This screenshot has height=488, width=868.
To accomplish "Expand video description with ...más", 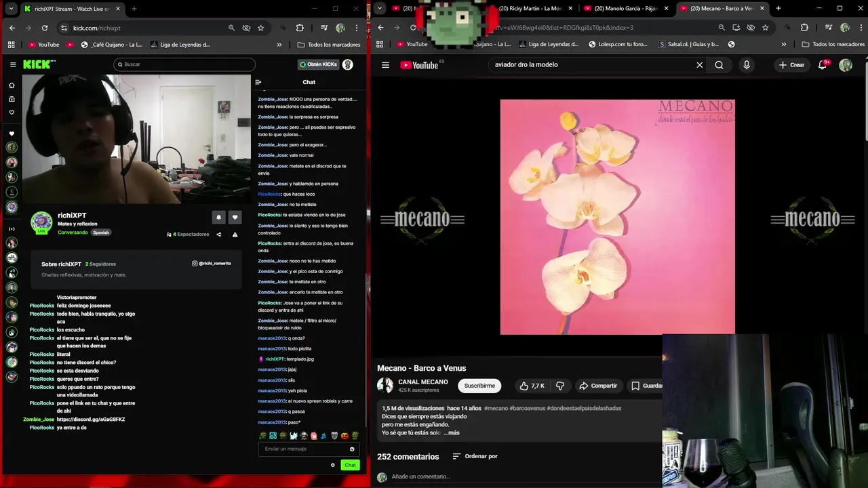I will pyautogui.click(x=451, y=432).
